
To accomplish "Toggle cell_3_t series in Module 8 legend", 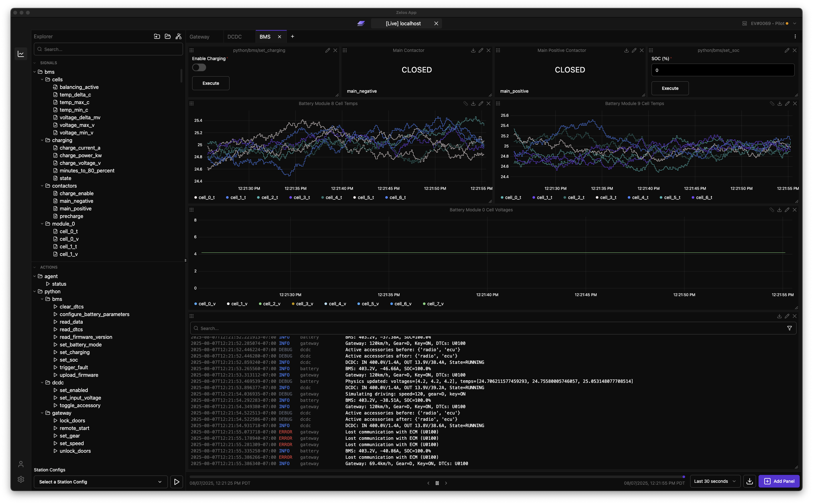I will [x=299, y=198].
